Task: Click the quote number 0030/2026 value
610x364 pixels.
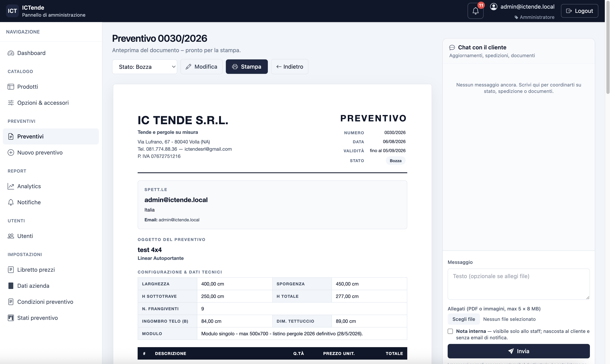Action: (395, 133)
